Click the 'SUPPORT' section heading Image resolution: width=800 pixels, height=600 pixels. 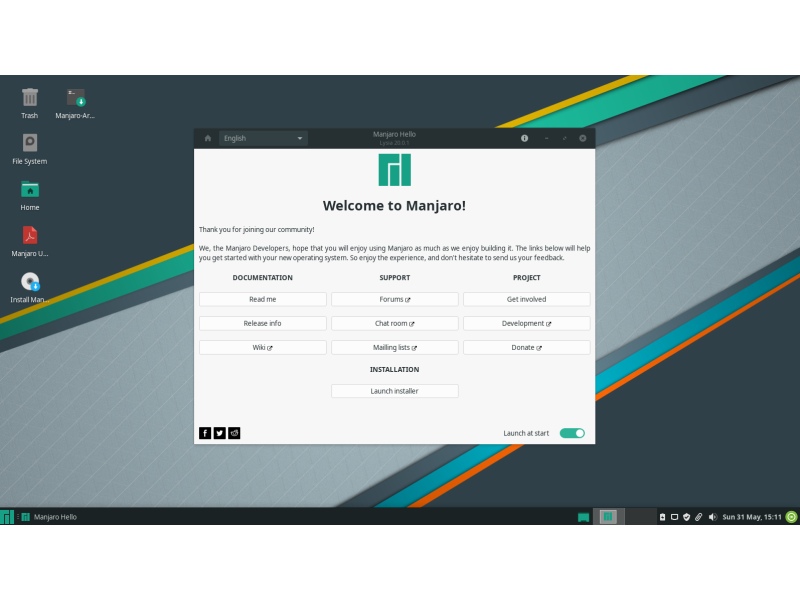[x=395, y=278]
